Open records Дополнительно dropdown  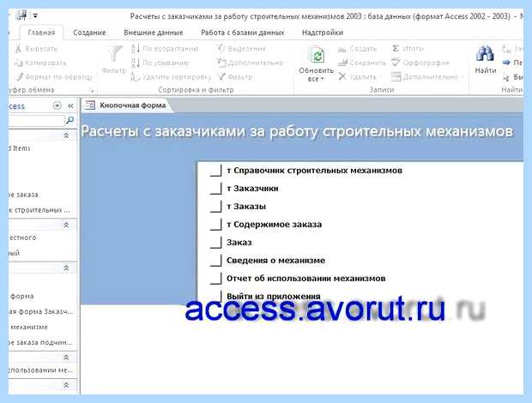click(x=427, y=77)
